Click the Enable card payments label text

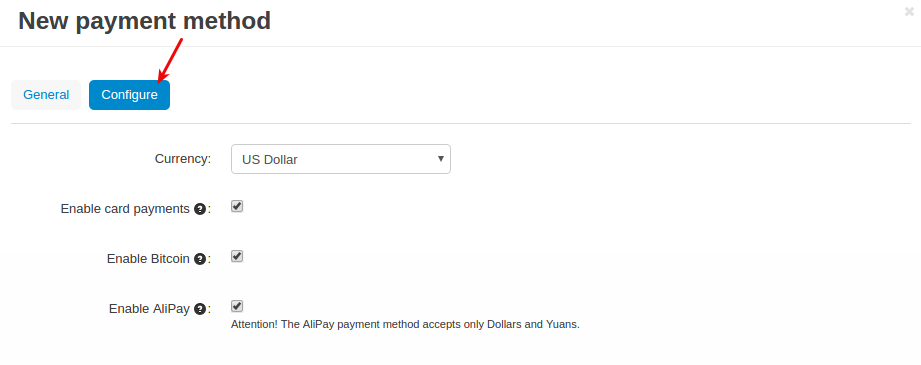click(125, 209)
